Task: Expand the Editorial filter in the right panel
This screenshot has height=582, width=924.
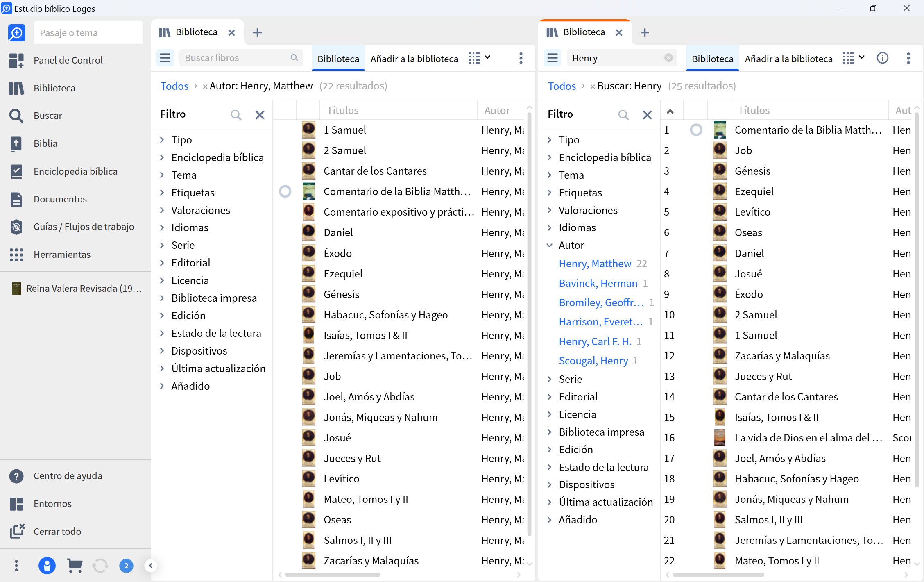Action: pos(550,397)
